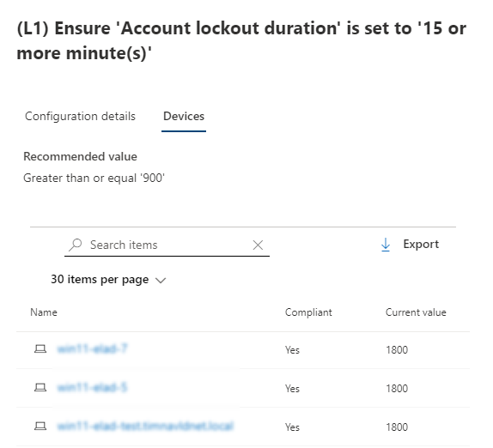
Task: Click the 1800 value in the last row
Action: (397, 427)
